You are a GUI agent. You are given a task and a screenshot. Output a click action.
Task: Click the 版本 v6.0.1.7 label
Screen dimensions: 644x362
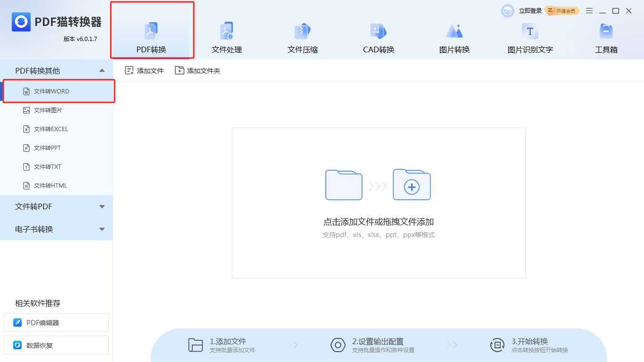pos(80,39)
